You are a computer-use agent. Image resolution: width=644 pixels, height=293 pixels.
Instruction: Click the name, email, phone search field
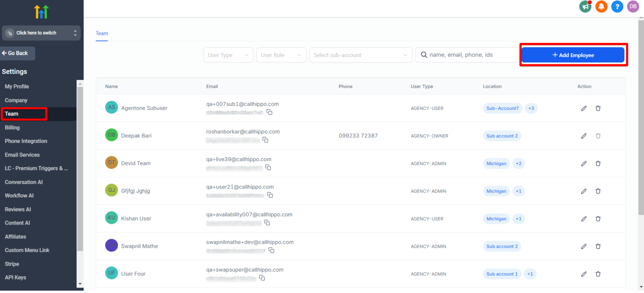(467, 55)
